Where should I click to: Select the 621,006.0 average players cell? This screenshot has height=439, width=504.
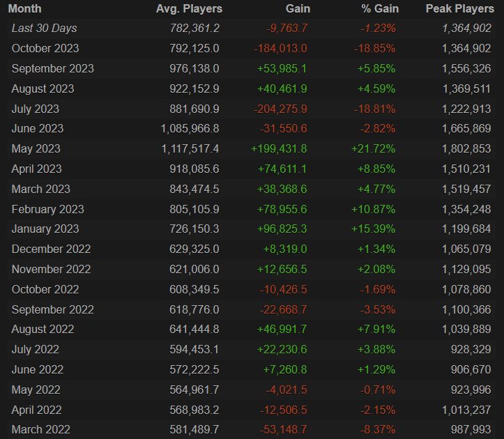[x=194, y=270]
